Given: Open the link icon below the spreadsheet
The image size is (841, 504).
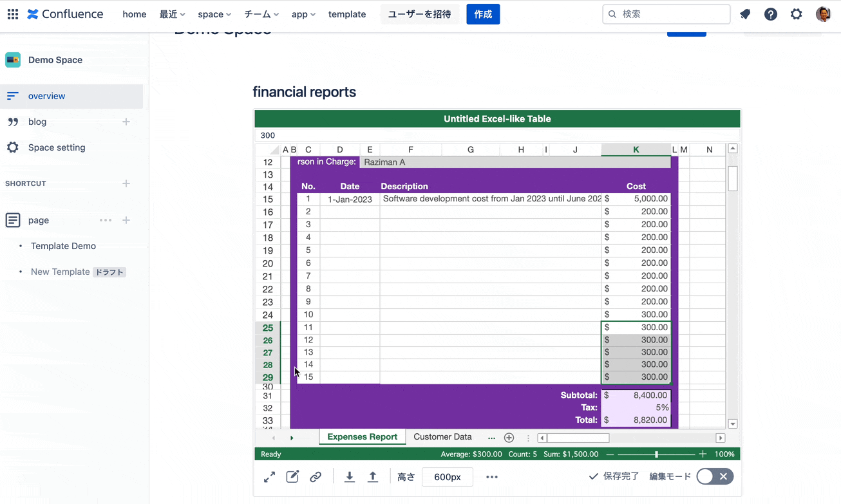Looking at the screenshot, I should coord(316,476).
